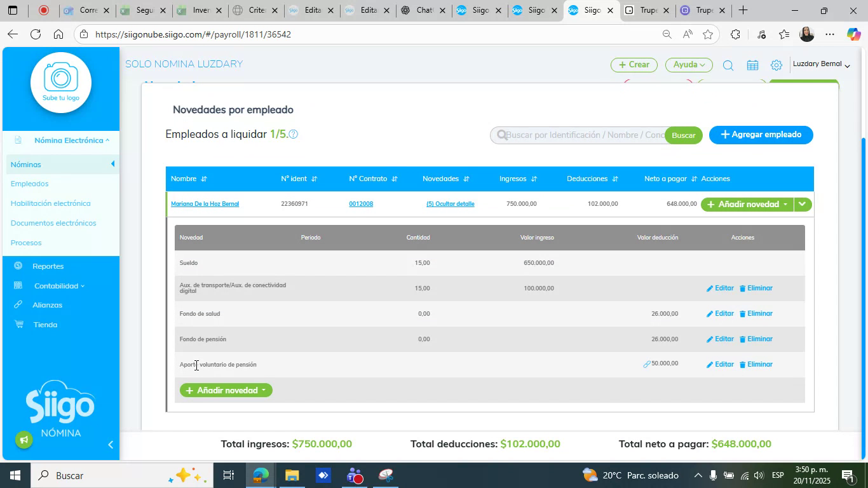This screenshot has width=868, height=488.
Task: Open Task View on taskbar
Action: (x=229, y=475)
